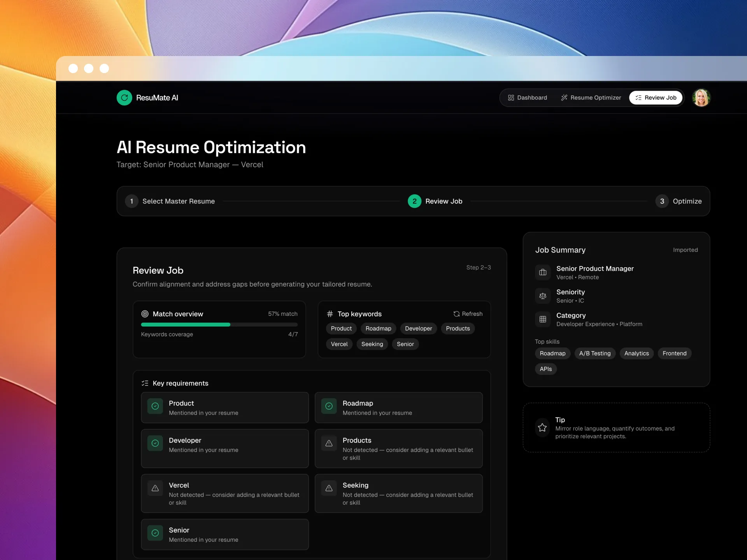Screen dimensions: 747x560
Task: Click the briefcase icon for Senior Product Manager
Action: 543,273
